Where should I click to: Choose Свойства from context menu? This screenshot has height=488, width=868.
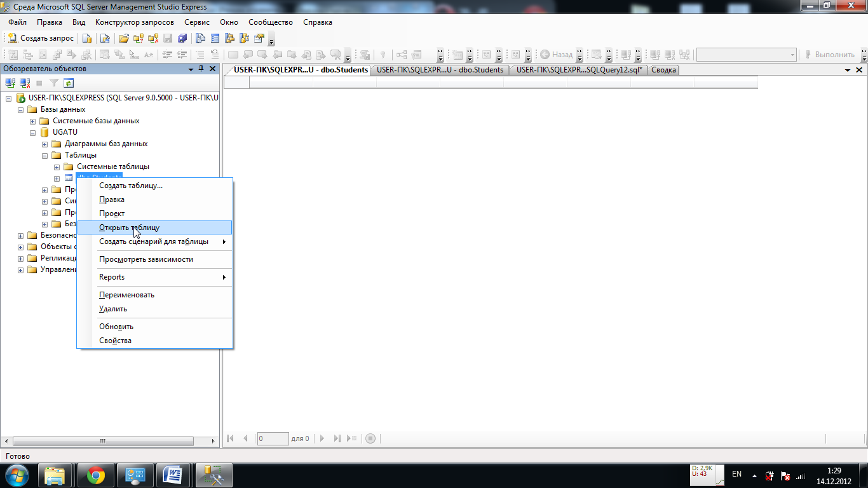[115, 341]
